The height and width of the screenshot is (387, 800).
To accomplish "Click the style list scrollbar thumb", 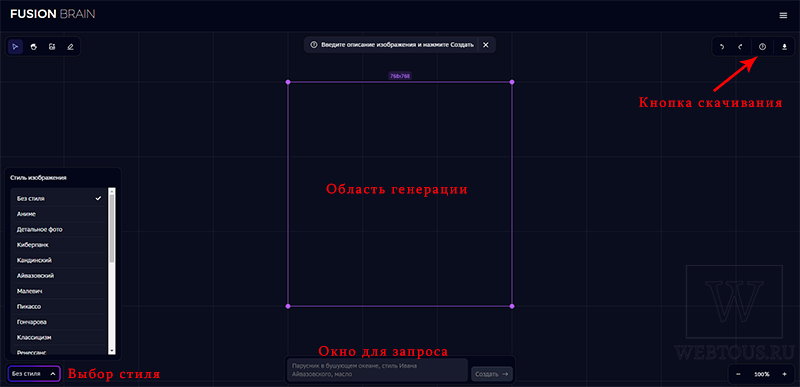I will coord(112,228).
